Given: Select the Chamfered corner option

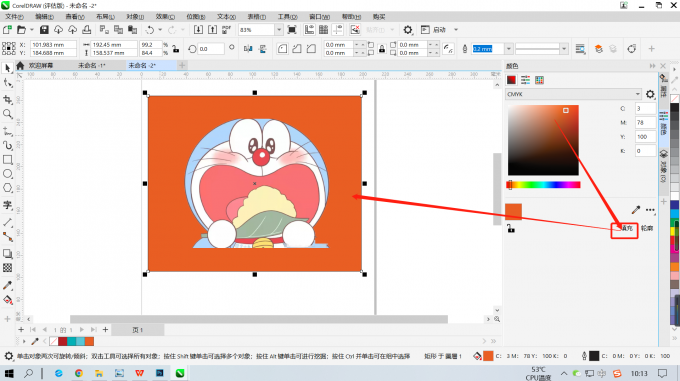Looking at the screenshot, I should point(311,49).
